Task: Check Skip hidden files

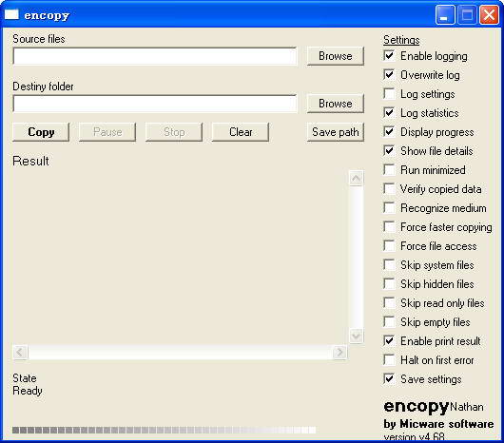Action: [389, 283]
